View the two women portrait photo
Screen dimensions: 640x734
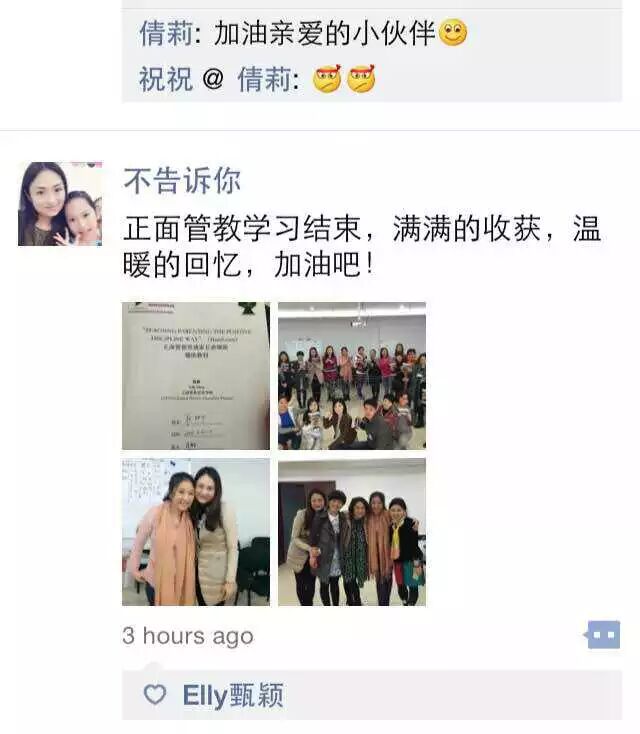click(x=196, y=532)
